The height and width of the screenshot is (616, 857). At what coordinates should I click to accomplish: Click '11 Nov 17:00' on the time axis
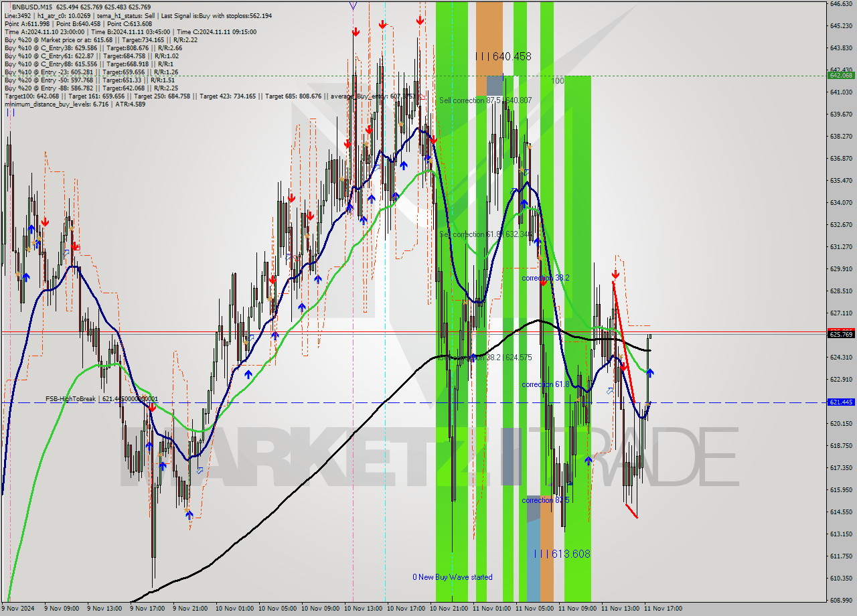click(x=663, y=609)
